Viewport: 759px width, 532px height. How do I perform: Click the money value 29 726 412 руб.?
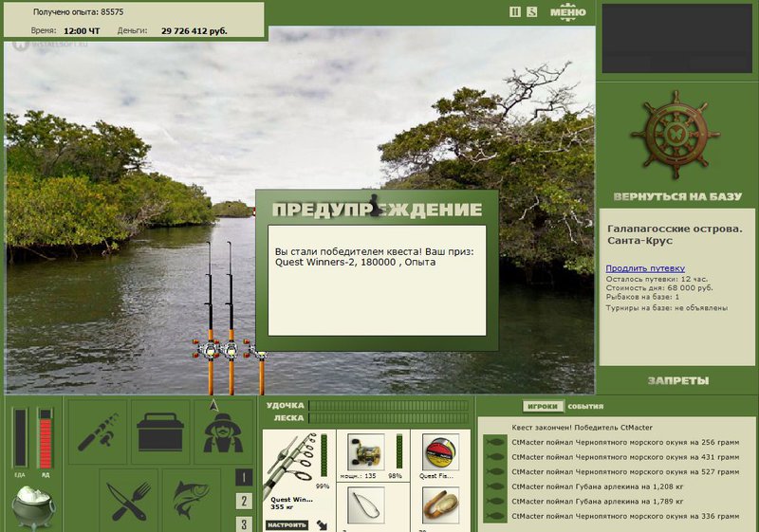pos(194,31)
